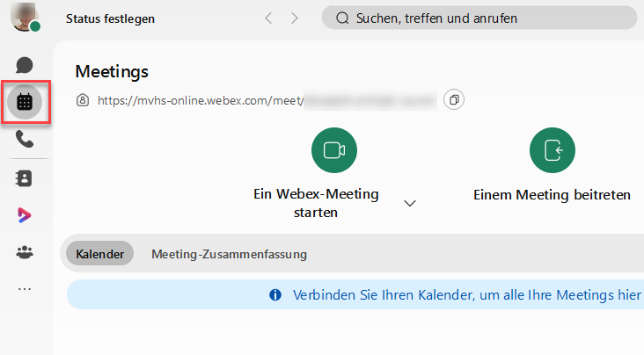Open the Contacts address book icon

25,178
